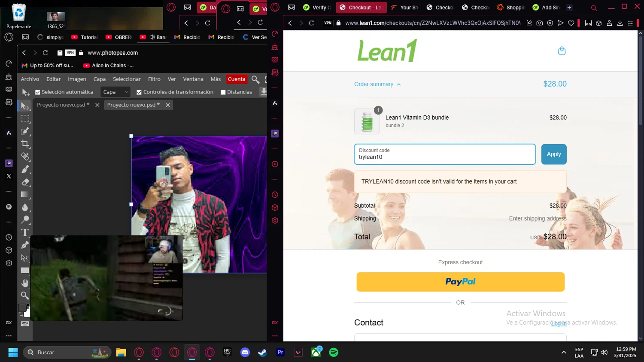Toggle VPN badge in Lean1 browser address bar
This screenshot has height=362, width=644.
(328, 23)
